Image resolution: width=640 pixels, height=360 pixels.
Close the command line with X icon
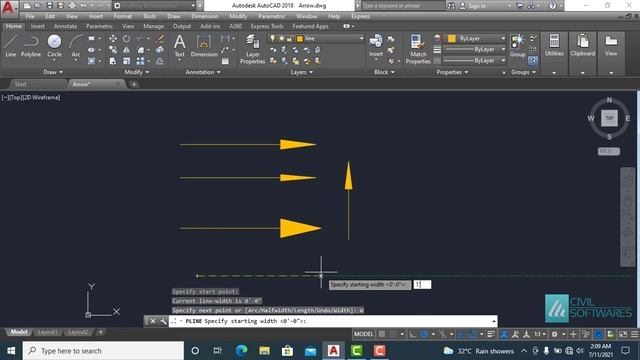click(x=153, y=321)
